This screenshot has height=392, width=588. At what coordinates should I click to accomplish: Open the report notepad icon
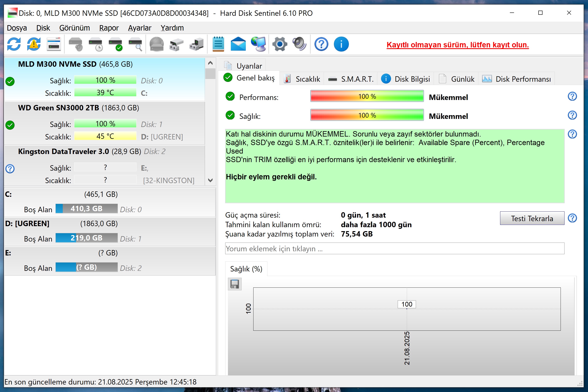(218, 44)
